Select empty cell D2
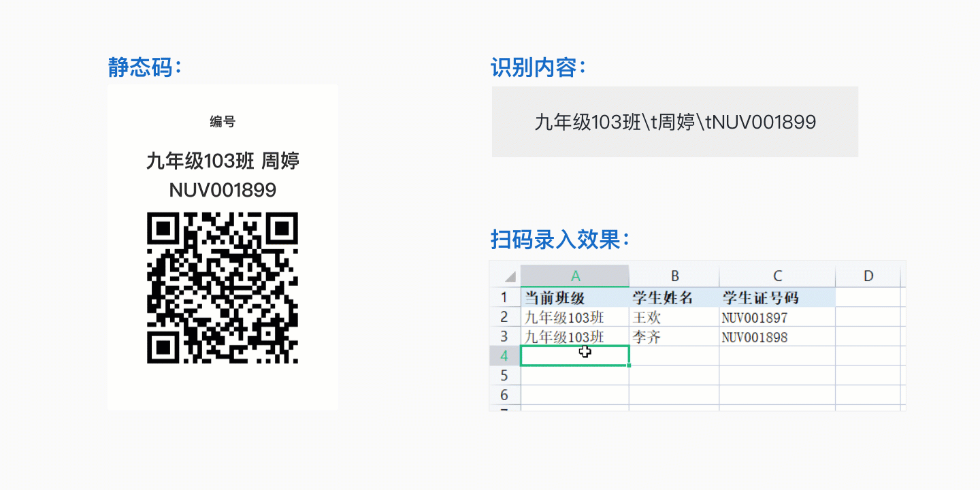Viewport: 980px width, 490px height. click(x=868, y=317)
